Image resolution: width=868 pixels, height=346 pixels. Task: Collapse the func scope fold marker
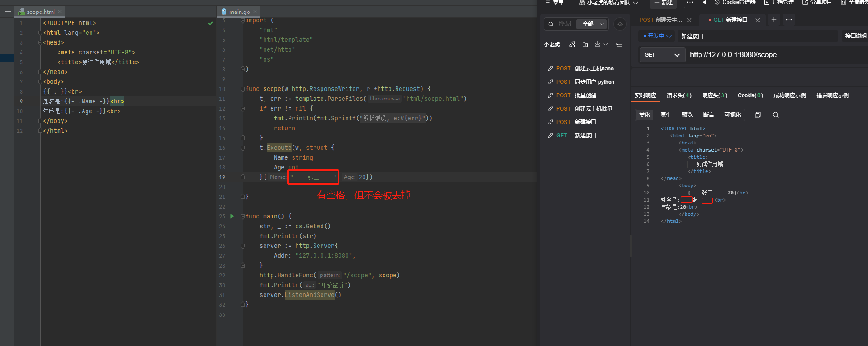(243, 89)
